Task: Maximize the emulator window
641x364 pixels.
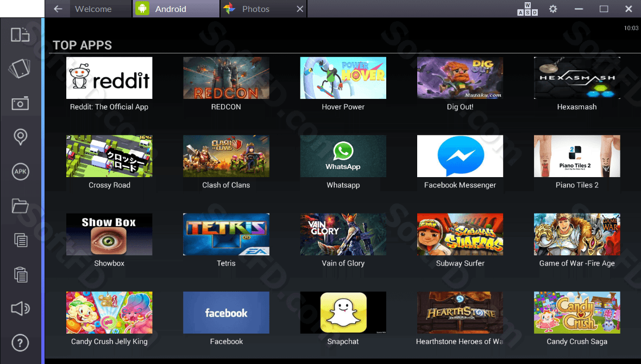Action: [604, 9]
